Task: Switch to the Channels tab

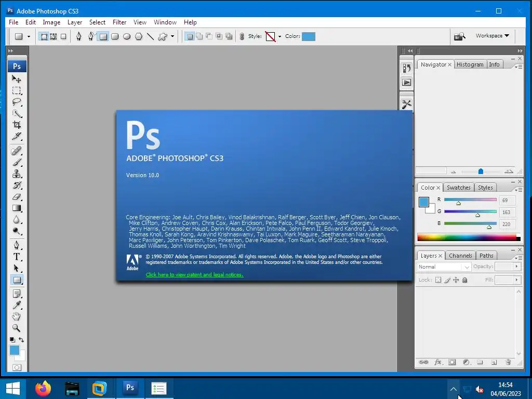Action: [460, 256]
